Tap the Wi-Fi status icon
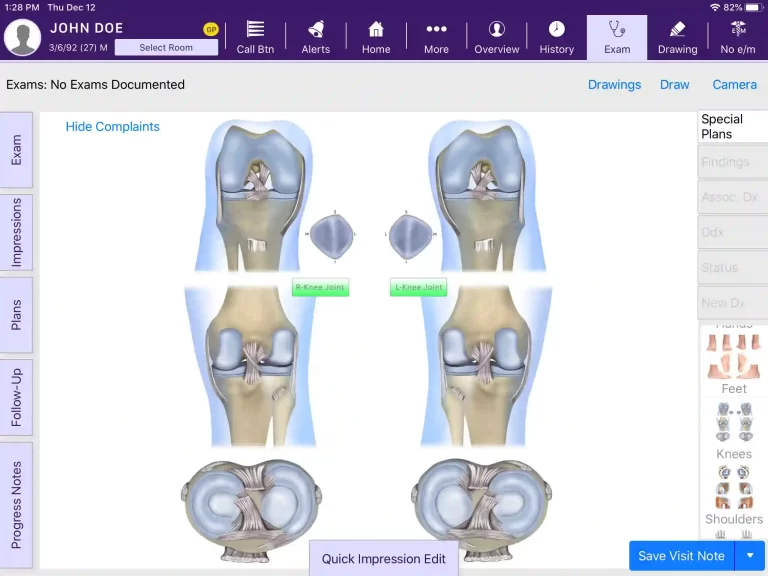The height and width of the screenshot is (576, 768). tap(715, 7)
